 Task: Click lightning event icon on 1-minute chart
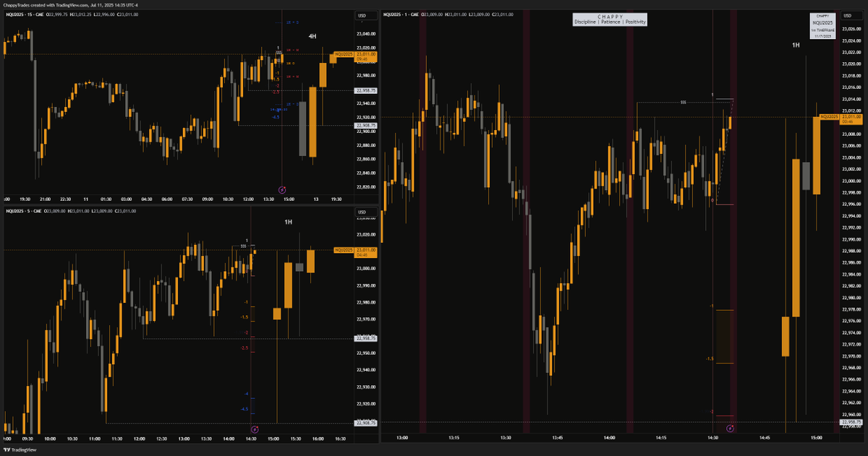730,429
